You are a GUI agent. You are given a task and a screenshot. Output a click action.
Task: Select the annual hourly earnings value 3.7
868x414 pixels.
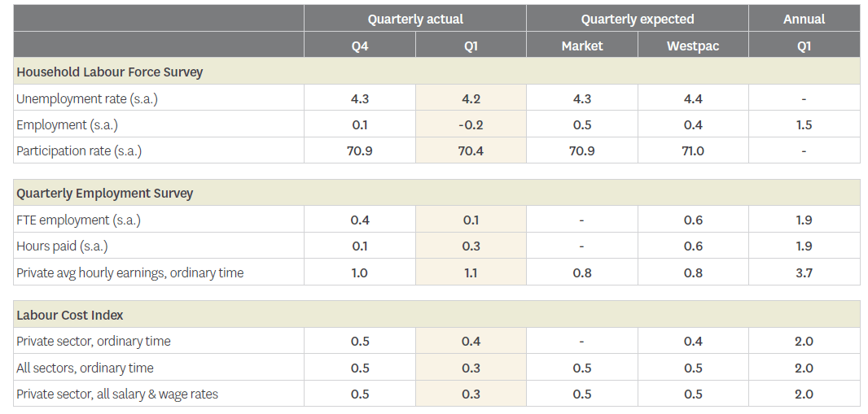804,272
